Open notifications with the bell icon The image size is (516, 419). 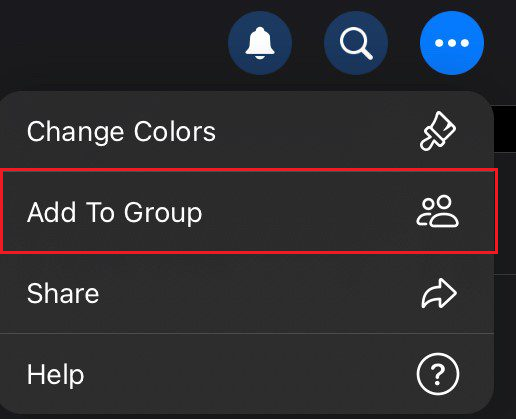click(260, 43)
